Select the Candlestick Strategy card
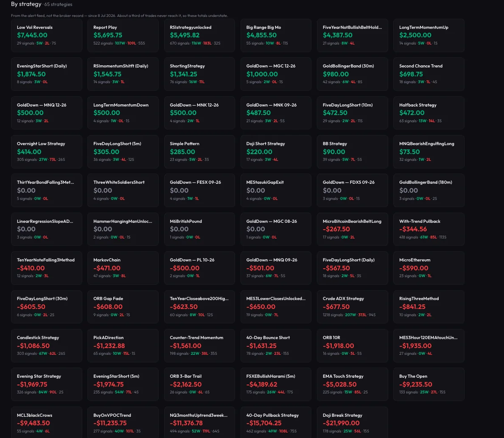The height and width of the screenshot is (438, 504). coord(47,346)
